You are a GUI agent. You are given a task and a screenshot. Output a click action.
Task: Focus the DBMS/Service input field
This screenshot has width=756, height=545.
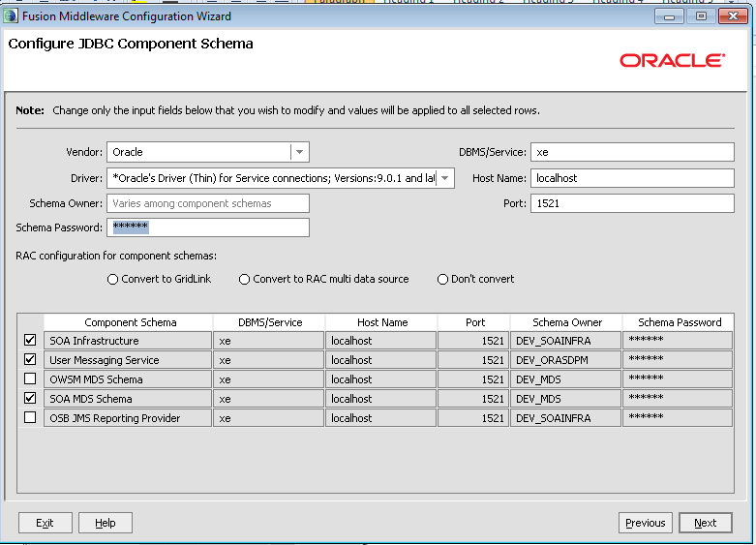click(x=633, y=152)
